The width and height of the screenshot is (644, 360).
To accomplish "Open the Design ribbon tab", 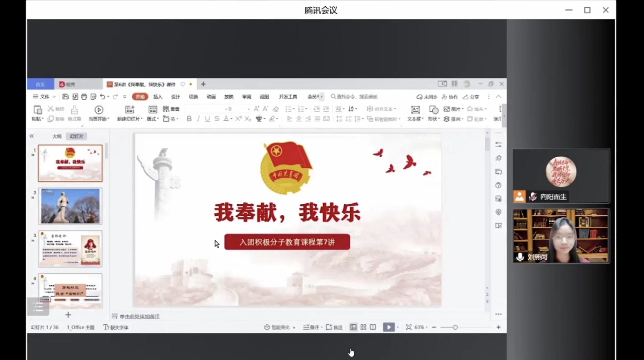I will [x=176, y=97].
